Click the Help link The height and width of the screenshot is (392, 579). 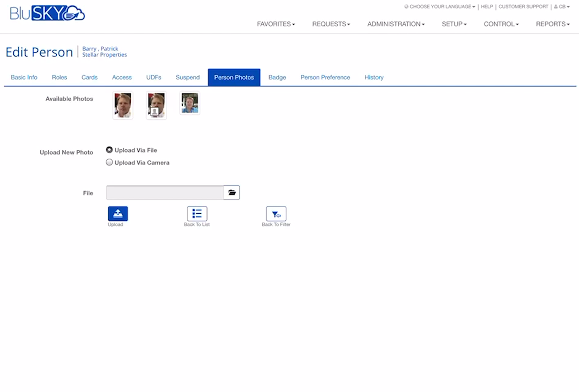pyautogui.click(x=487, y=7)
